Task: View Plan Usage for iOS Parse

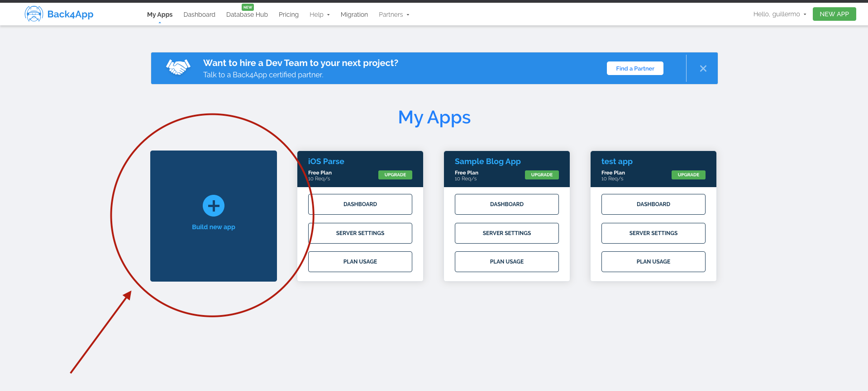Action: point(360,262)
